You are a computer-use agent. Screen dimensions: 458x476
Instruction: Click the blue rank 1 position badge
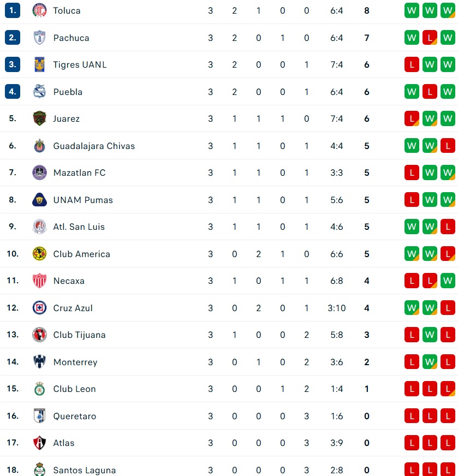tap(13, 10)
